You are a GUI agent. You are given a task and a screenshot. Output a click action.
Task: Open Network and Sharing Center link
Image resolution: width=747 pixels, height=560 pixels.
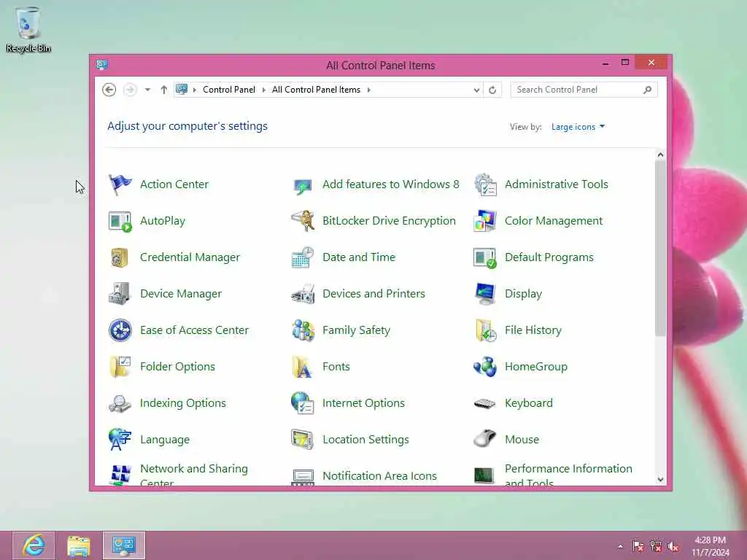[194, 475]
